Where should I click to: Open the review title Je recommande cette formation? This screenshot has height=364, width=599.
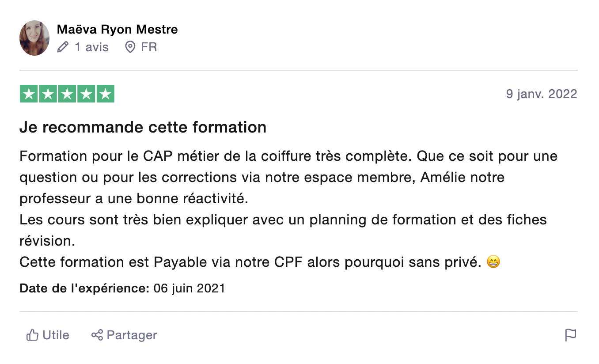point(143,127)
